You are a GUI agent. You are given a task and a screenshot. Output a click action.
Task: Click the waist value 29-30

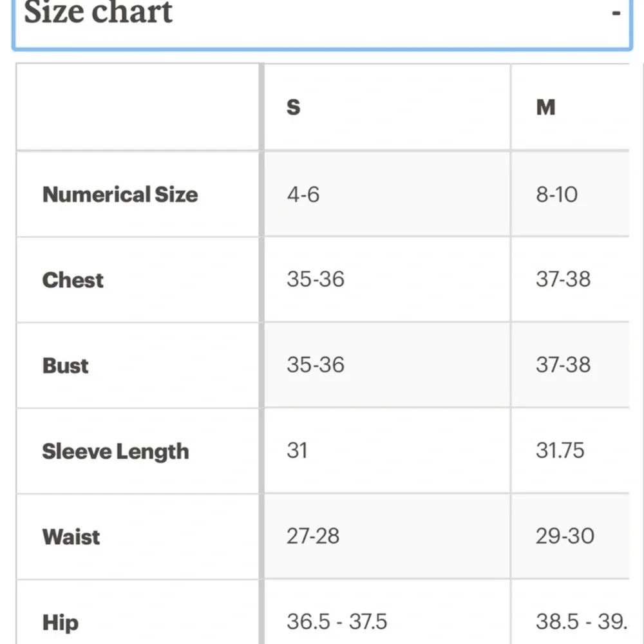pos(565,536)
